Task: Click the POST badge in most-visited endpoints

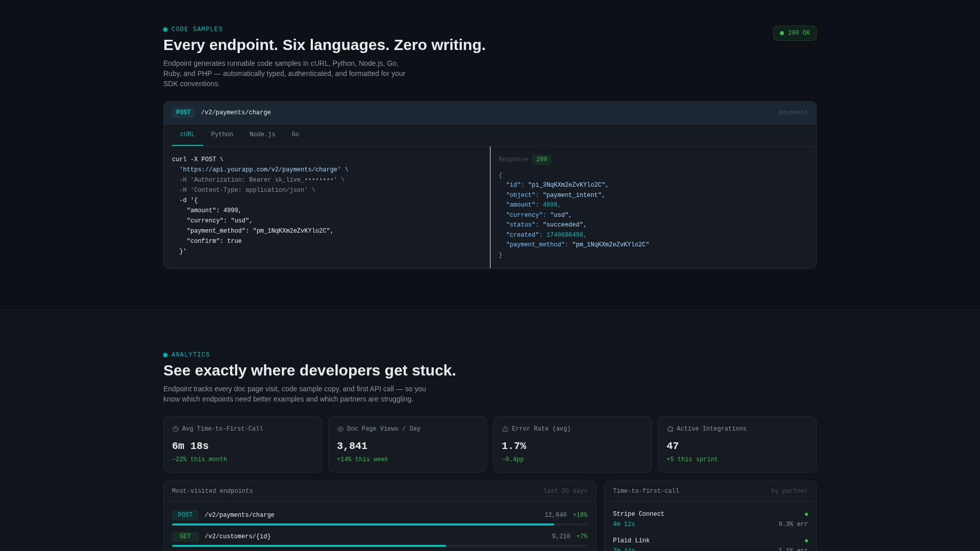Action: 185,515
